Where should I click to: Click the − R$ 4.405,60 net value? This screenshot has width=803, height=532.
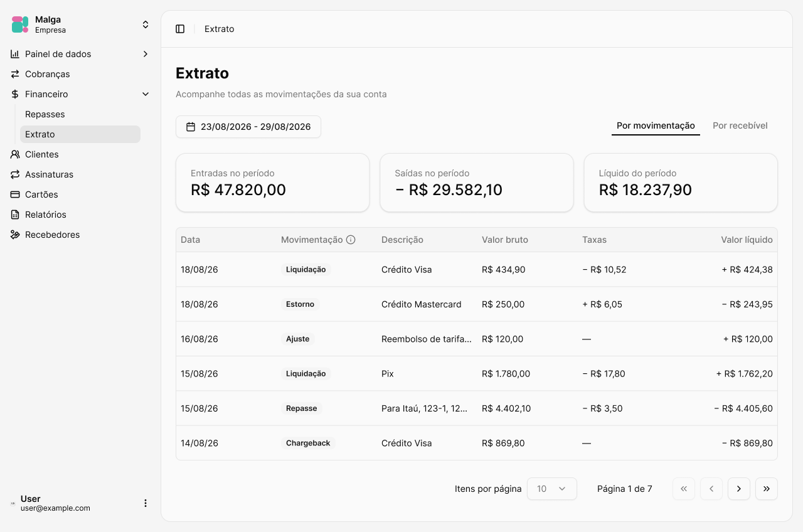743,408
